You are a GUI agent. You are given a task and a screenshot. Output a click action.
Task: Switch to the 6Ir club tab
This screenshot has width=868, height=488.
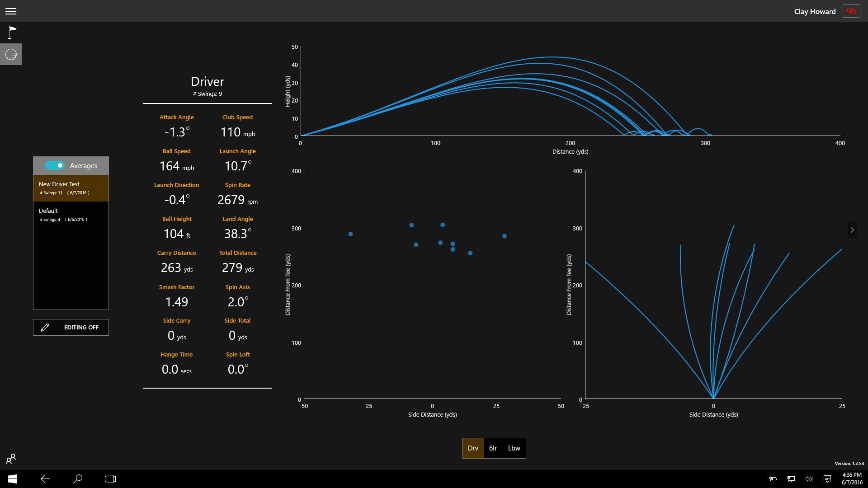[x=493, y=448]
